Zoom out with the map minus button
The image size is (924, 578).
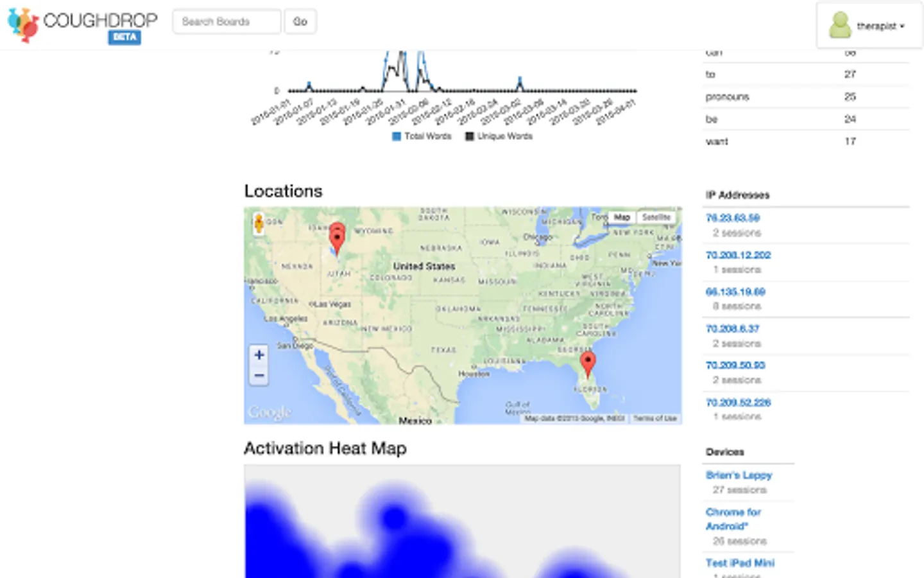[259, 375]
